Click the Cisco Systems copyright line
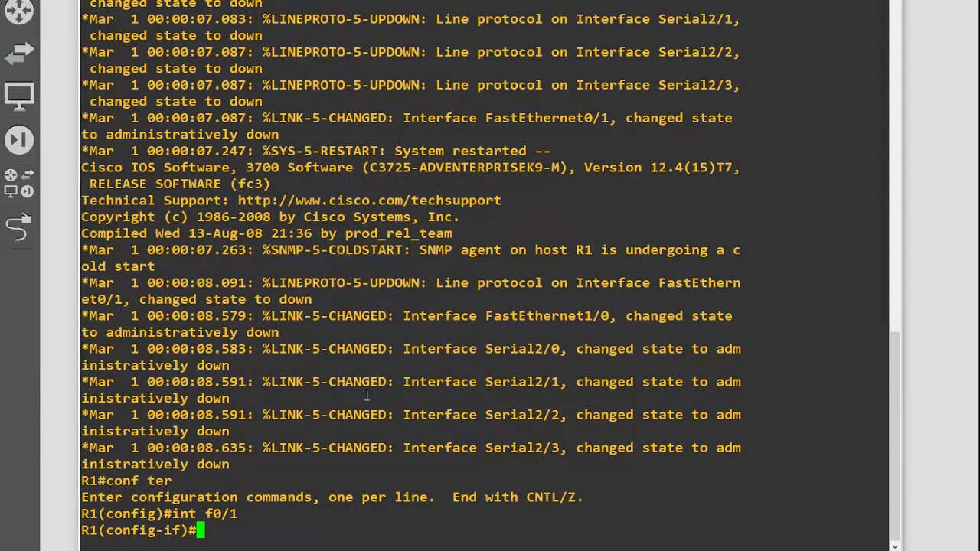 (269, 217)
